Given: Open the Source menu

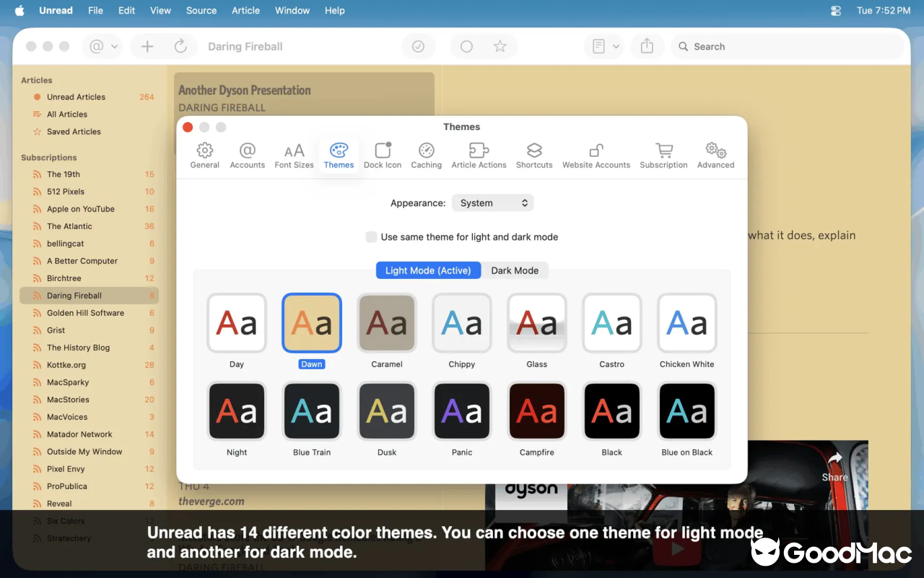Looking at the screenshot, I should [201, 10].
